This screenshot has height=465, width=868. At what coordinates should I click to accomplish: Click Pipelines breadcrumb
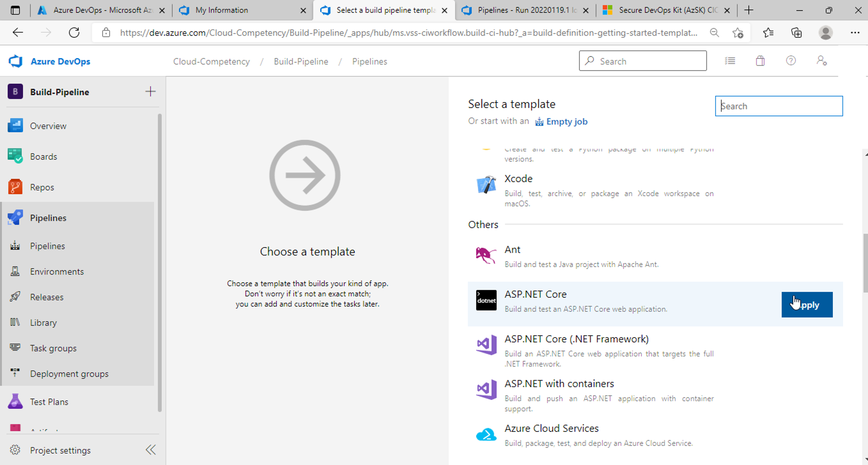[x=370, y=61]
